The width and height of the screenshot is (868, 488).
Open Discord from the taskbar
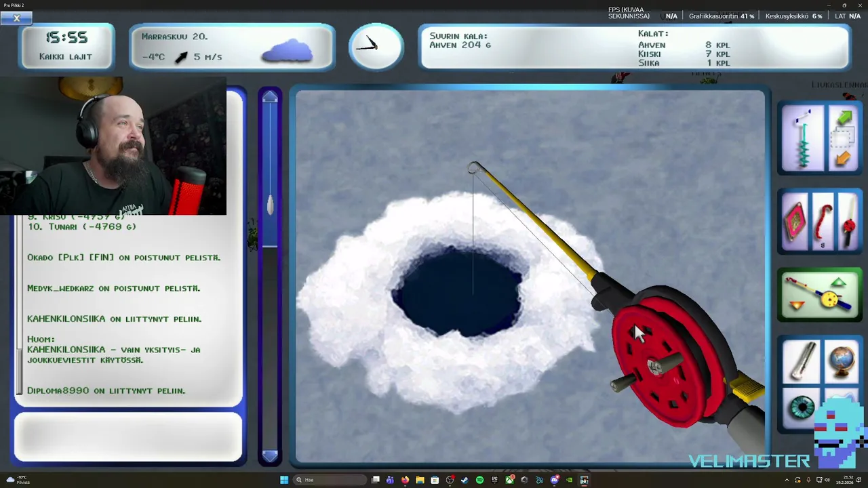[x=554, y=480]
